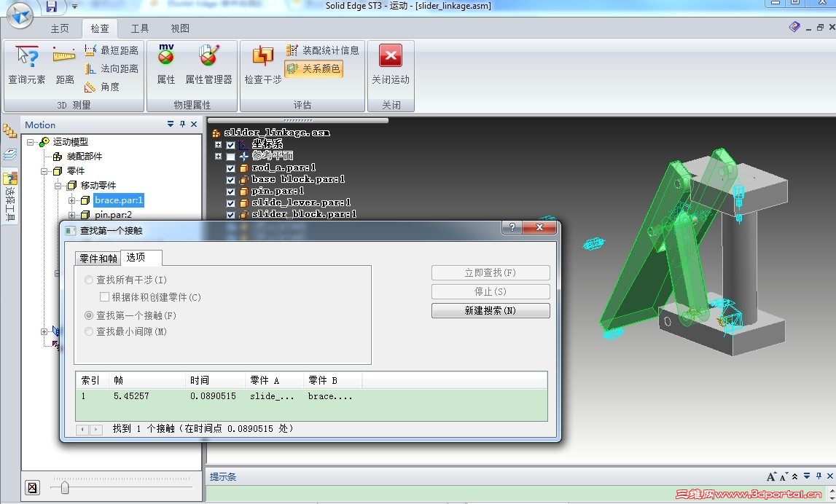The height and width of the screenshot is (504, 836).
Task: Check Create Part from Volume (根据体积创建零件)
Action: tap(104, 296)
